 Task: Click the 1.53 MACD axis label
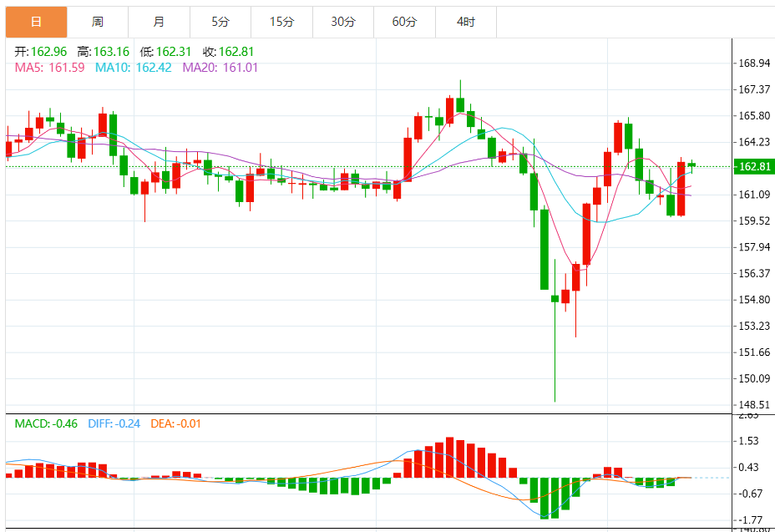[x=748, y=441]
